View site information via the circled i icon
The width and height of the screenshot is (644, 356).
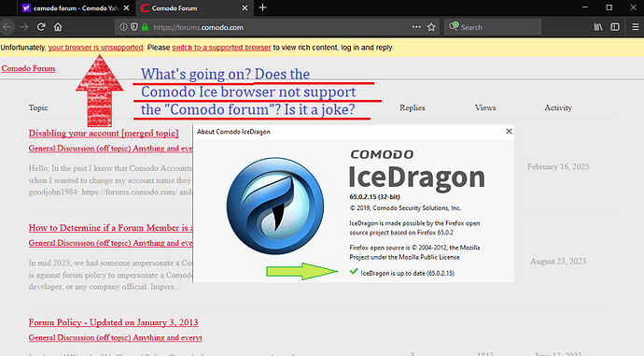tap(123, 27)
